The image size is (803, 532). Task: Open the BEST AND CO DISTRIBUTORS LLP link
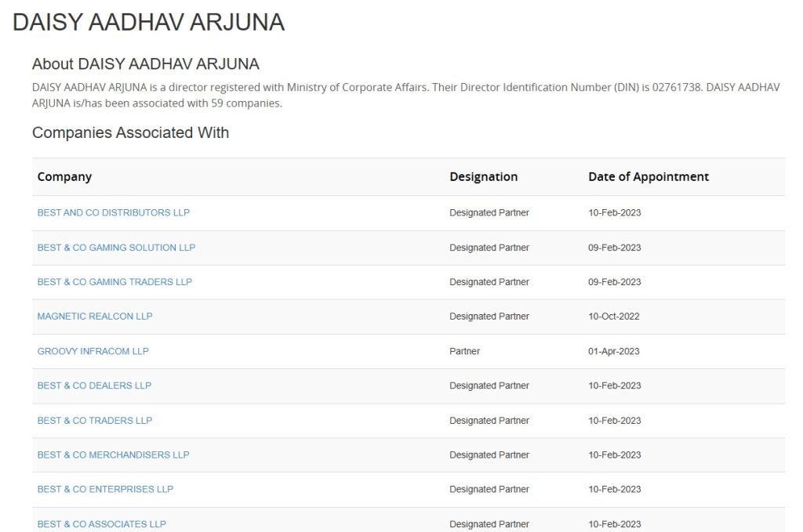click(113, 212)
